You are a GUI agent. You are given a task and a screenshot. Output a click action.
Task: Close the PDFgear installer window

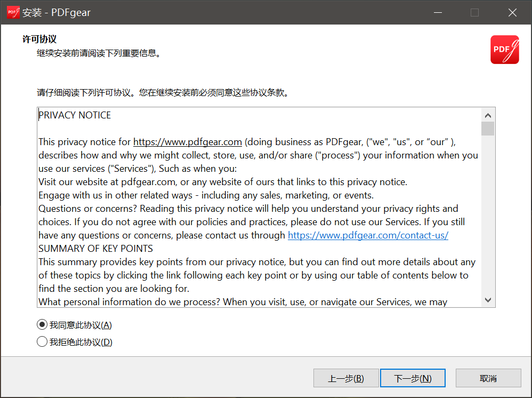click(512, 13)
